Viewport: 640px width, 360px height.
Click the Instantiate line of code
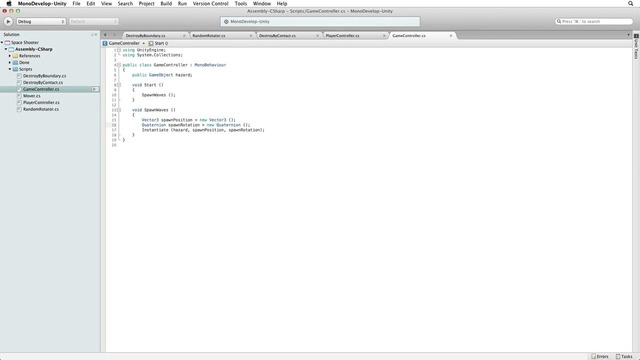(203, 130)
